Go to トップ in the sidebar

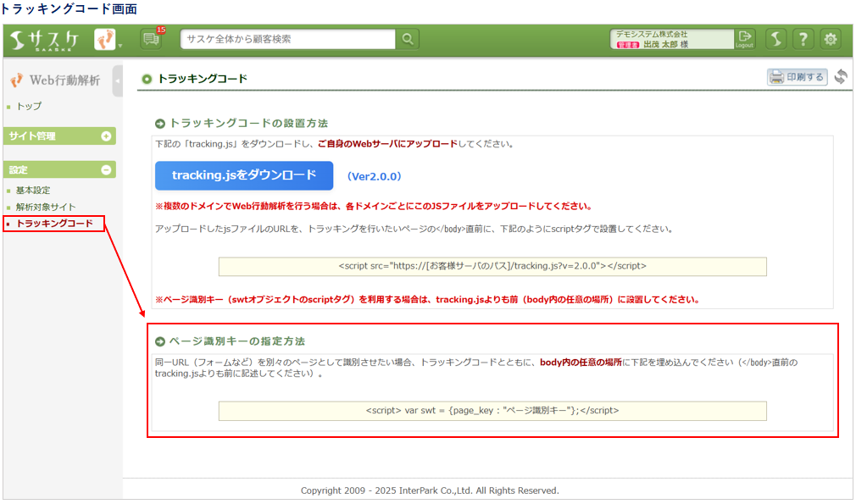tap(28, 107)
